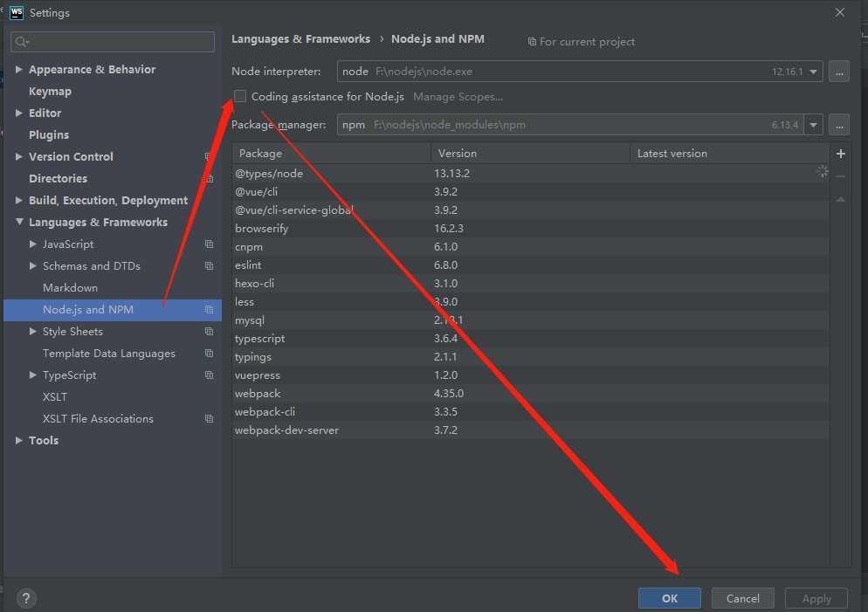Viewport: 868px width, 612px height.
Task: Click the Apply button
Action: (x=816, y=598)
